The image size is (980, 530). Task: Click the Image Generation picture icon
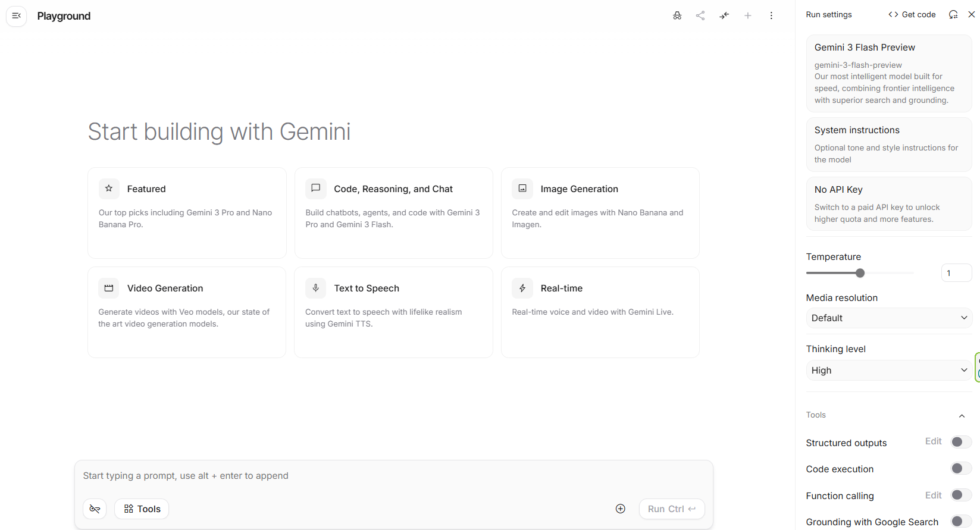(x=522, y=189)
